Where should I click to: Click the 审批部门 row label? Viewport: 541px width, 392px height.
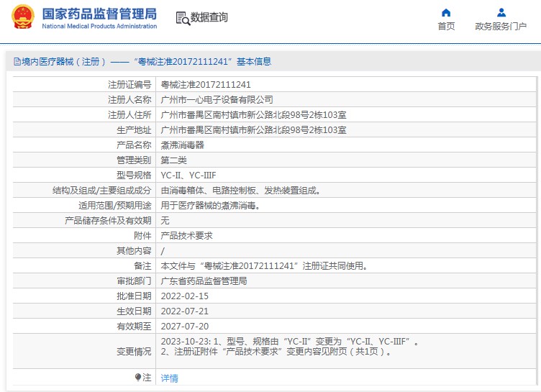134,281
